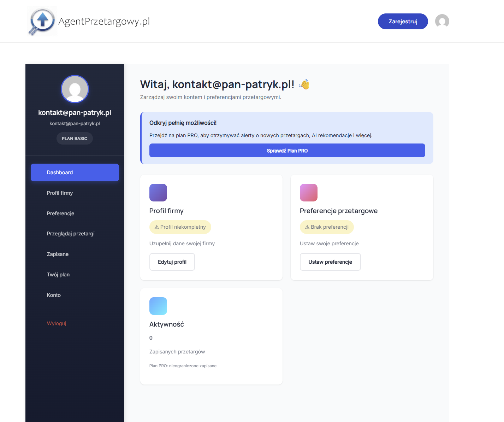504x422 pixels.
Task: Open Twój plan in the sidebar
Action: click(58, 275)
